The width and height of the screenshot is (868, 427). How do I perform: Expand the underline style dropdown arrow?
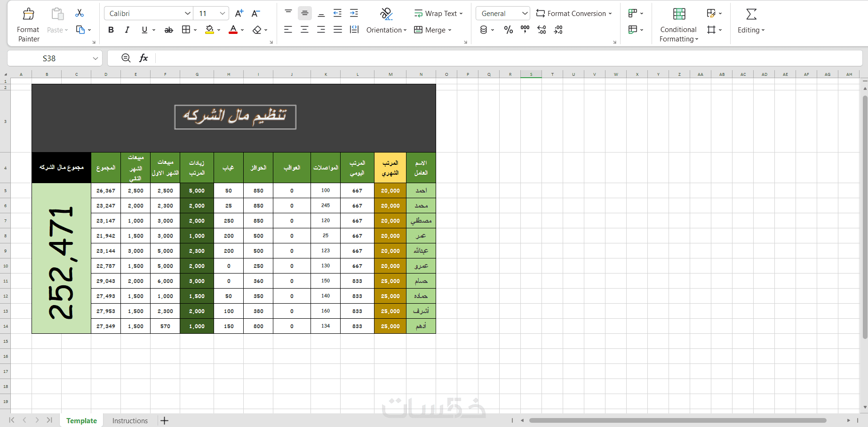point(154,30)
